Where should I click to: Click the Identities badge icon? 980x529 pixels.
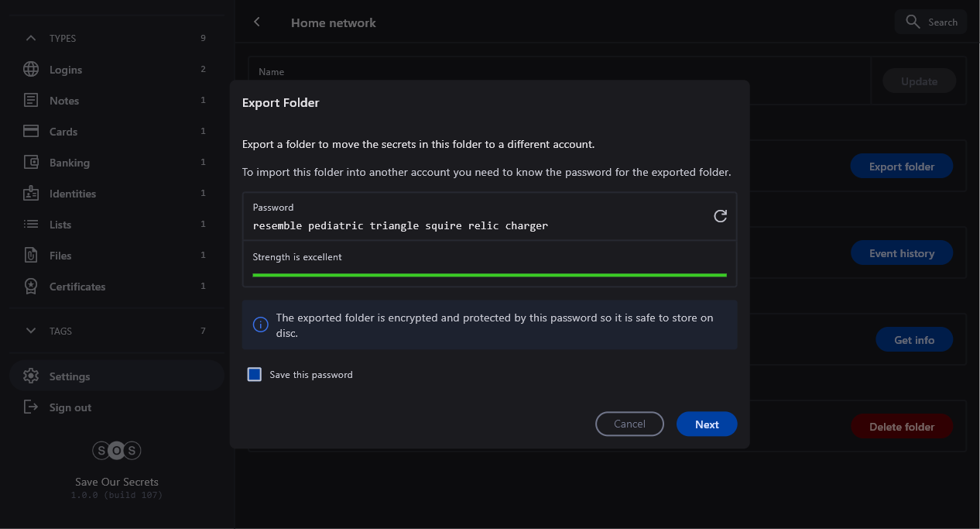point(31,194)
